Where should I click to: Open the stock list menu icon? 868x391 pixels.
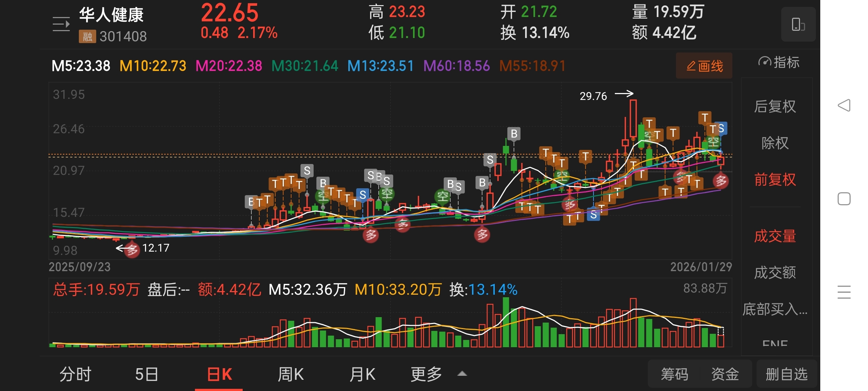click(61, 24)
